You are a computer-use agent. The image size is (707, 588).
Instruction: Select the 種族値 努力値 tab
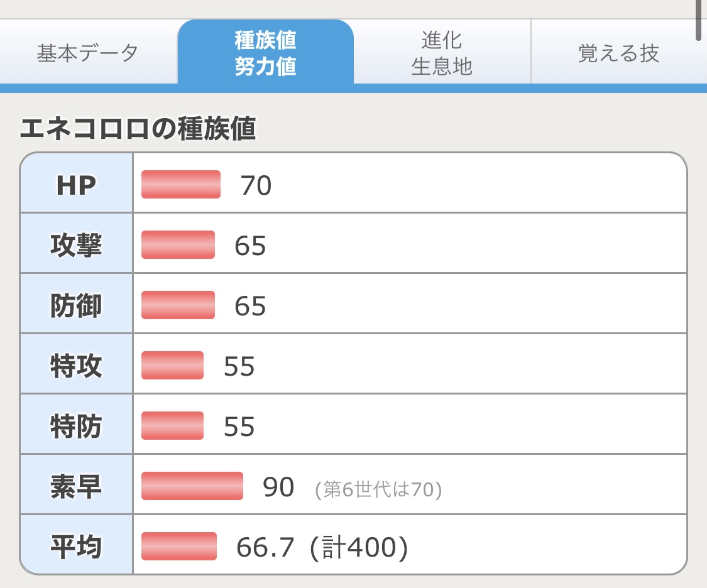pos(265,53)
